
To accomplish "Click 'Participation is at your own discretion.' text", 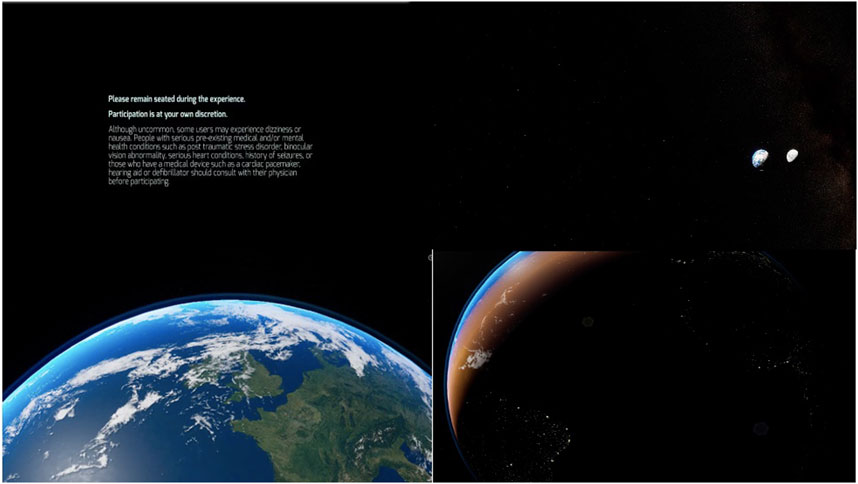I will coord(168,114).
